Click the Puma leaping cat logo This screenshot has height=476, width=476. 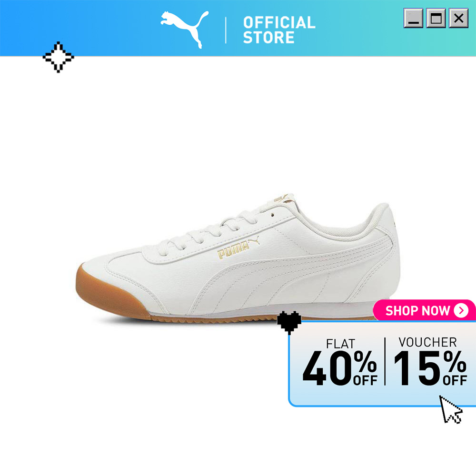[185, 30]
